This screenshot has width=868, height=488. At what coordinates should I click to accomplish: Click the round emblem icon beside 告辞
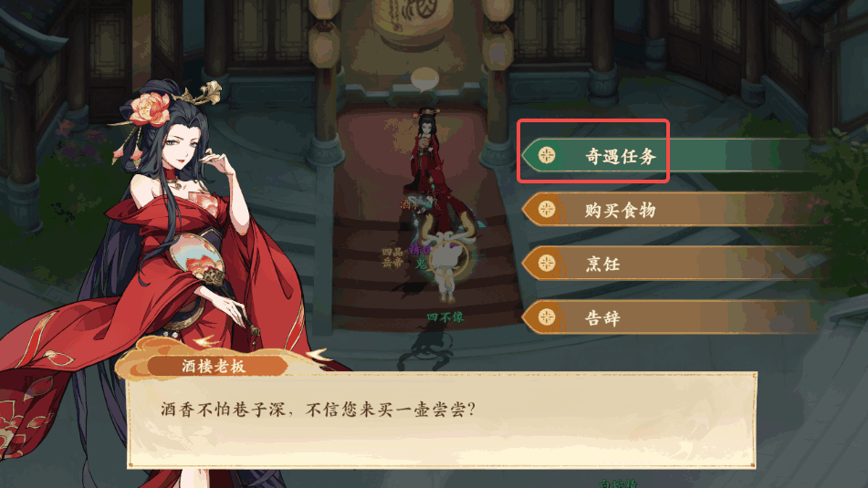coord(547,317)
